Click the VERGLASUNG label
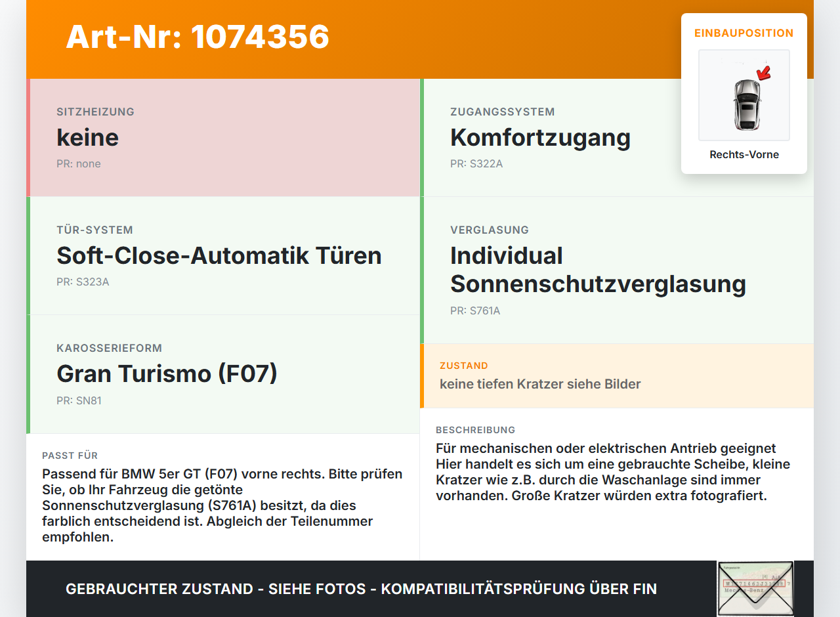The height and width of the screenshot is (617, 840). [x=490, y=230]
